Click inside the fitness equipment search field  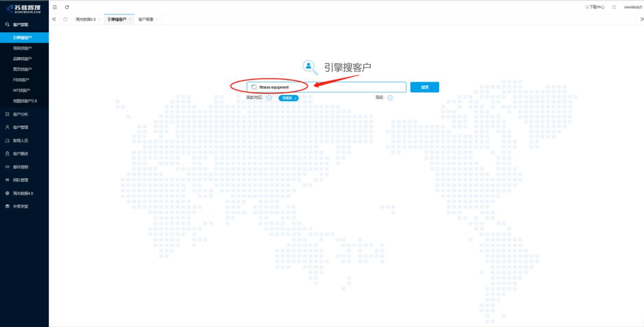click(322, 86)
